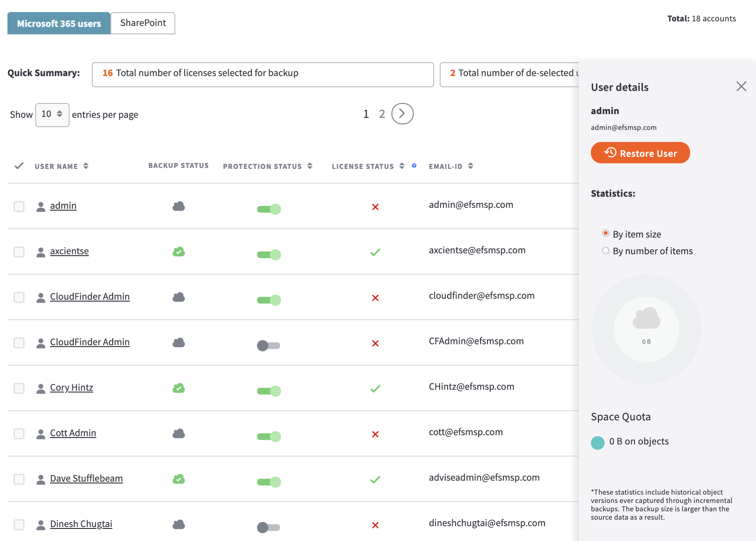Click the green cloud backup icon for axcientse

coord(179,252)
